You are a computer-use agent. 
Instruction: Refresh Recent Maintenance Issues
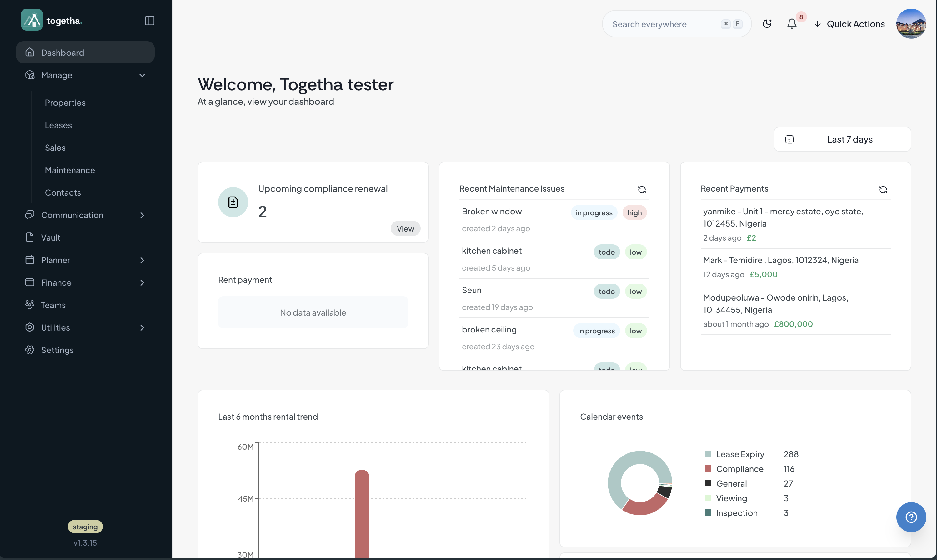coord(642,189)
